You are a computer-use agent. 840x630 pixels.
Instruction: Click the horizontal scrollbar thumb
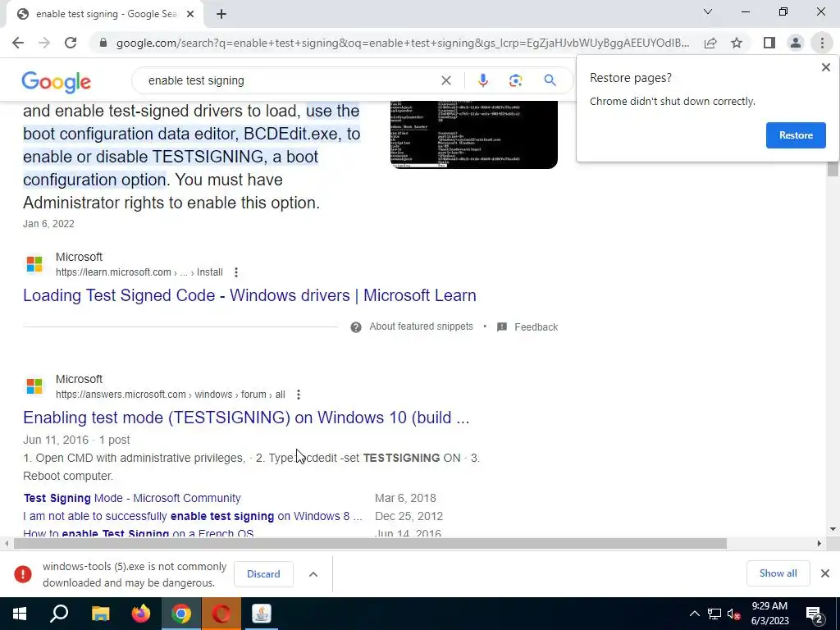(370, 544)
